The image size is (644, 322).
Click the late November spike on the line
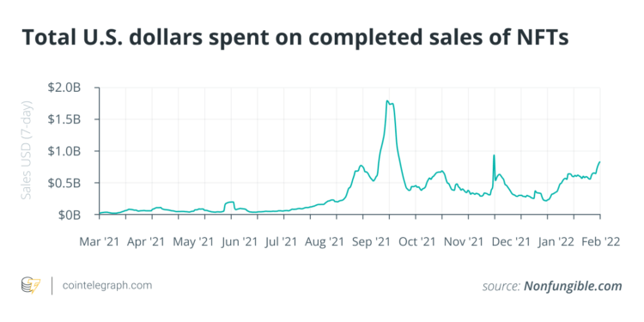(x=494, y=155)
